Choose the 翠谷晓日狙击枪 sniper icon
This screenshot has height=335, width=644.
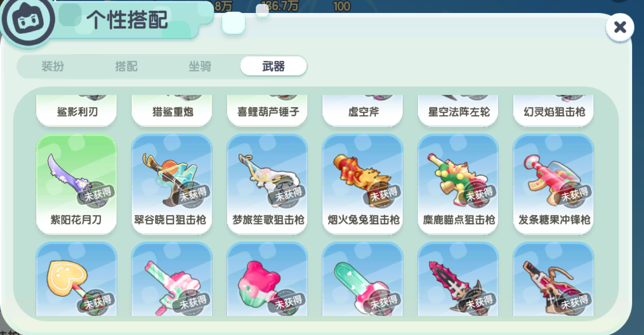click(x=172, y=179)
